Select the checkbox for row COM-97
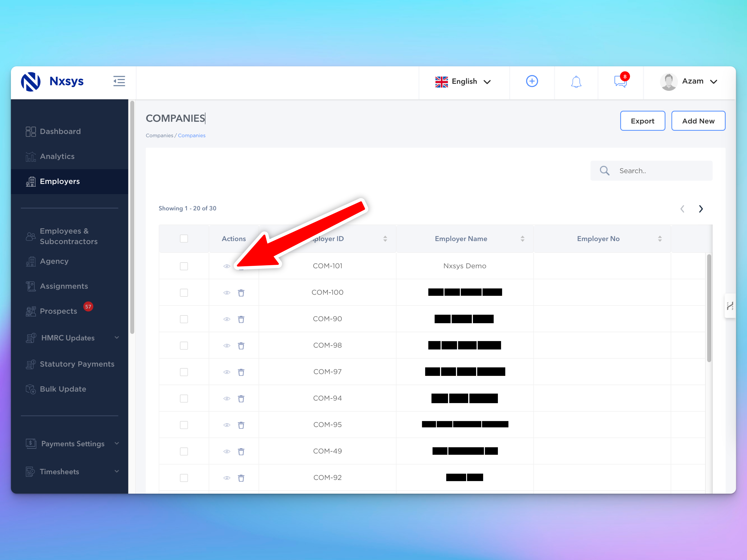The image size is (747, 560). (184, 372)
